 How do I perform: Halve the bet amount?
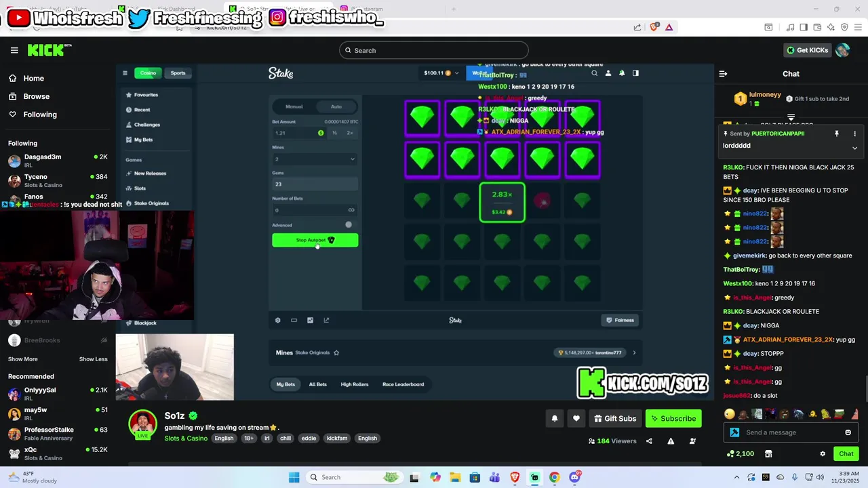pyautogui.click(x=334, y=133)
